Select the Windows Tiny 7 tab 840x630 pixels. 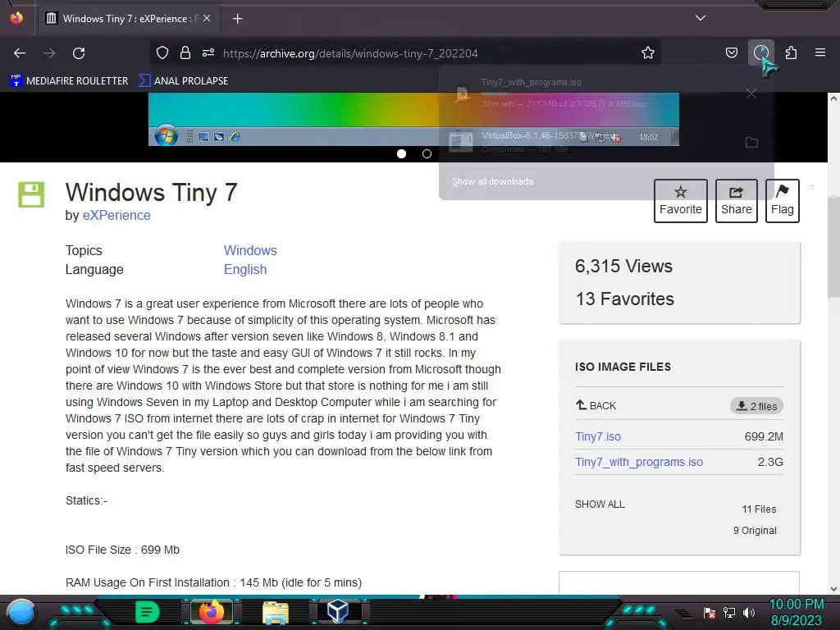[127, 19]
